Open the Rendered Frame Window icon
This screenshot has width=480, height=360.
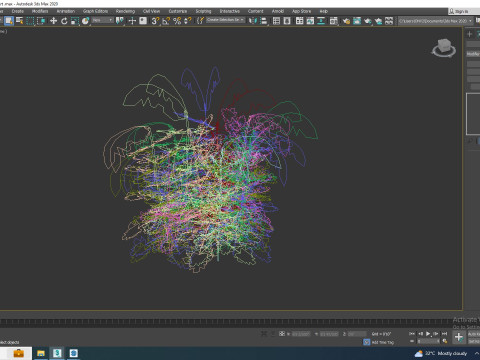(x=357, y=21)
